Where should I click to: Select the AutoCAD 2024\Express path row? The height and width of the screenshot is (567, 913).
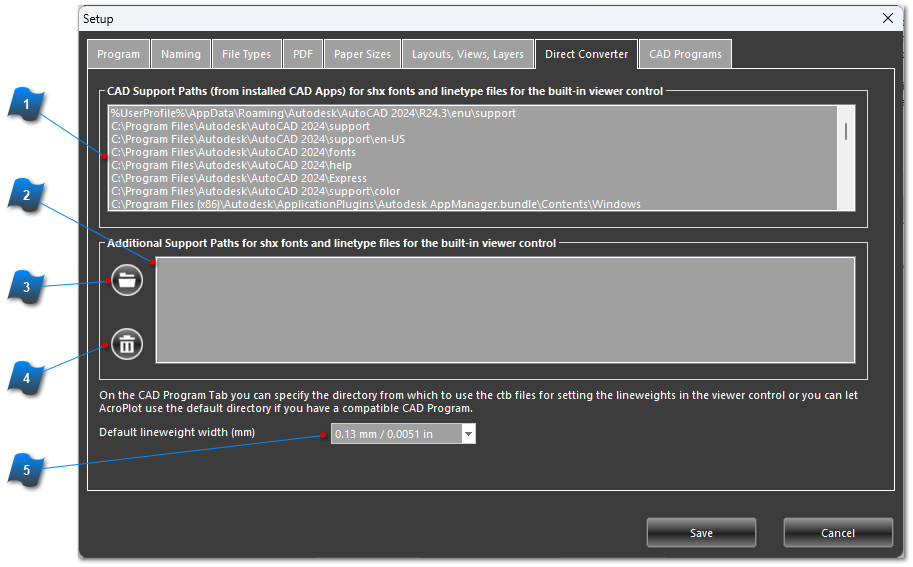tap(473, 178)
